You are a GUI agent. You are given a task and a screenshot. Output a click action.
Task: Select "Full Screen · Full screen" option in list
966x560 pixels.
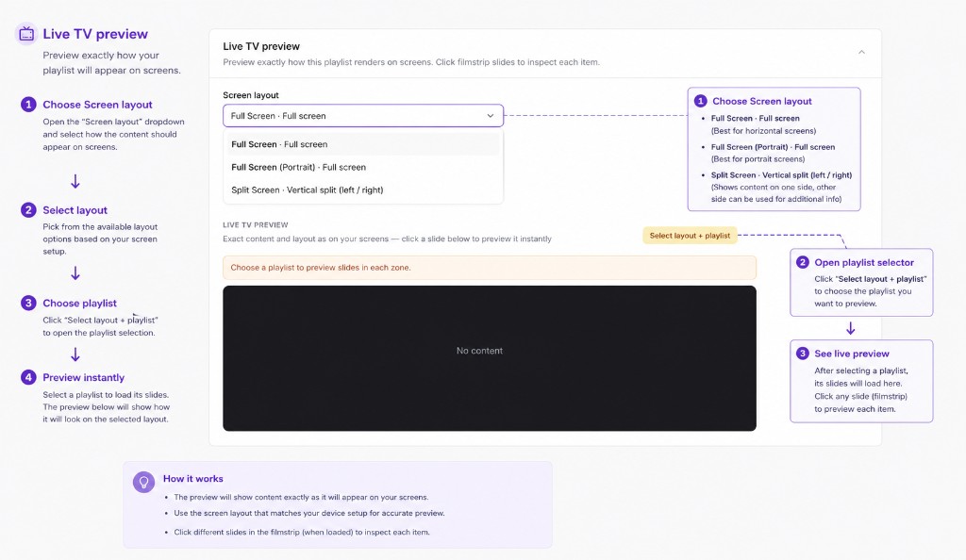tap(363, 144)
